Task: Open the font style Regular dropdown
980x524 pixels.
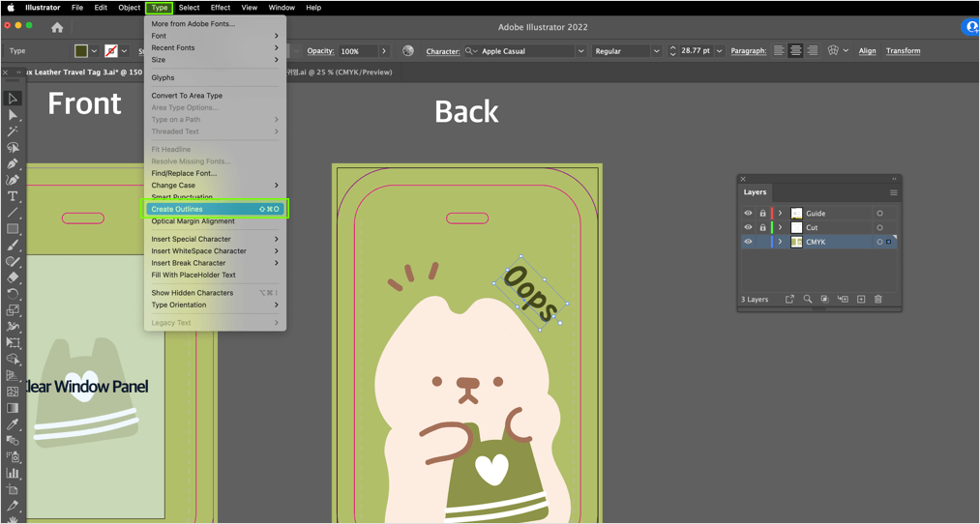Action: pyautogui.click(x=656, y=51)
